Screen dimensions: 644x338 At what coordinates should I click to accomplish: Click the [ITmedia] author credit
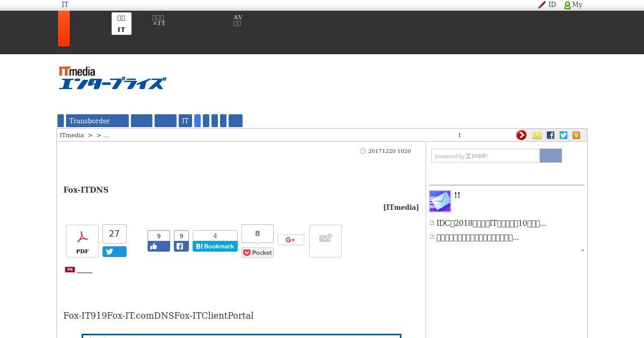click(401, 207)
